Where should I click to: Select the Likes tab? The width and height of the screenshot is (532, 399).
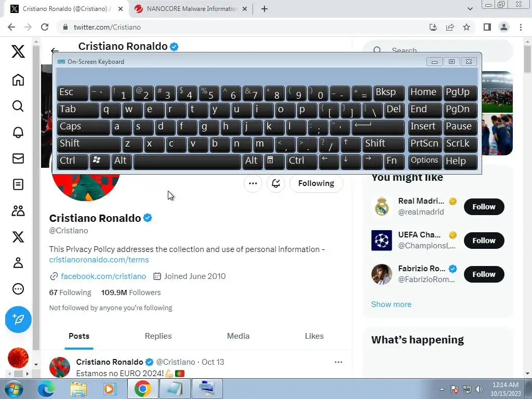coord(314,336)
